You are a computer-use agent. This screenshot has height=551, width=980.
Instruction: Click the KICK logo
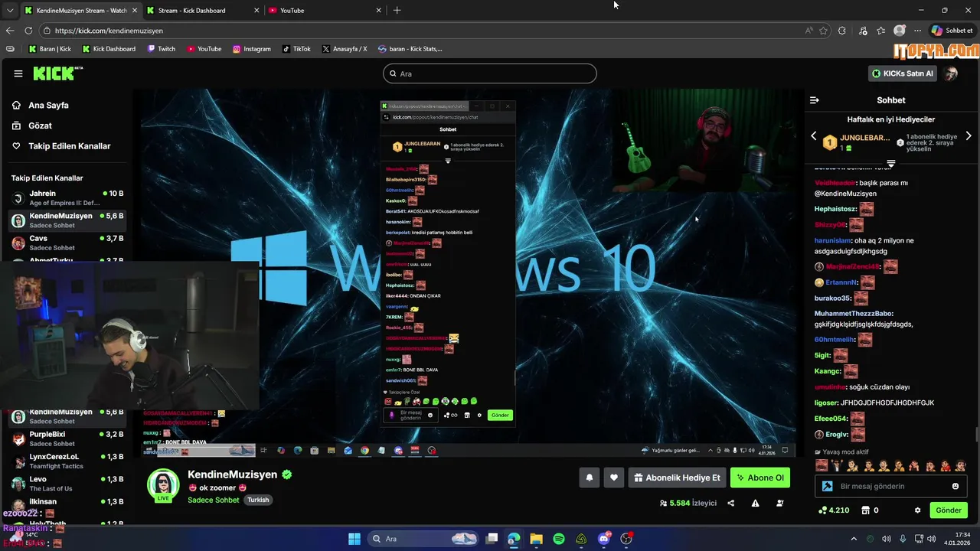click(57, 73)
